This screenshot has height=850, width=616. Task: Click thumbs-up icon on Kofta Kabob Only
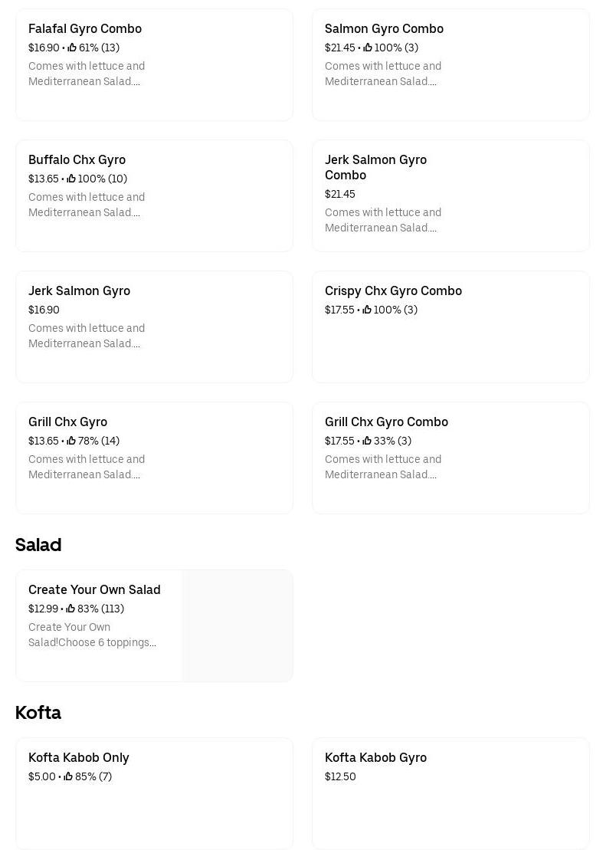(x=68, y=776)
